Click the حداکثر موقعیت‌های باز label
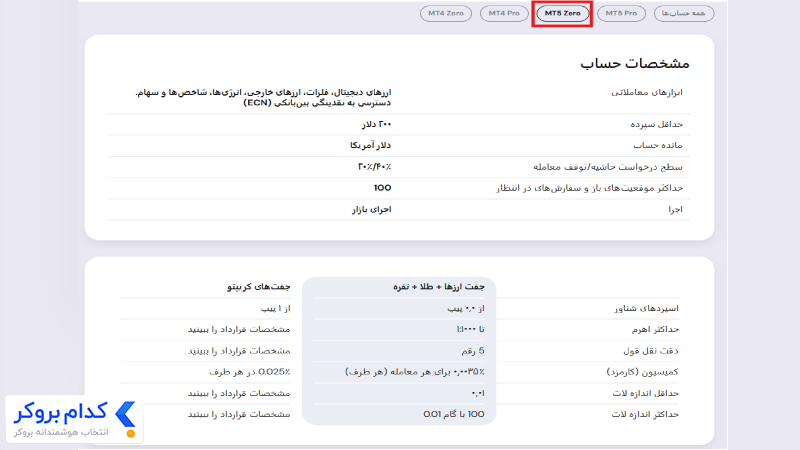The height and width of the screenshot is (450, 800). click(x=589, y=188)
